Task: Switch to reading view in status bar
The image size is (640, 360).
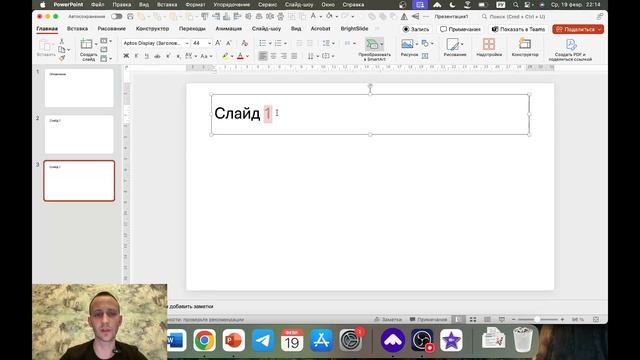Action: (487, 319)
